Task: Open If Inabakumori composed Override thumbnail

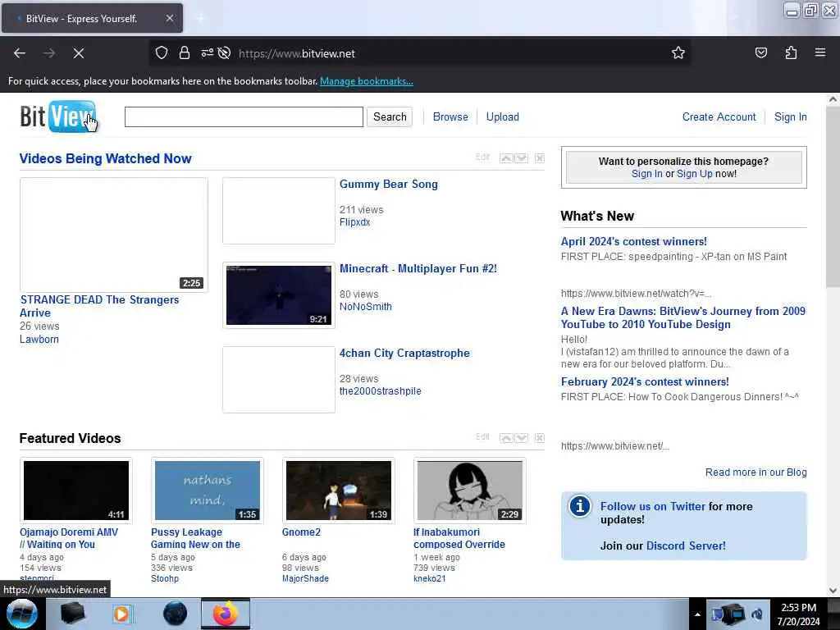Action: click(470, 491)
